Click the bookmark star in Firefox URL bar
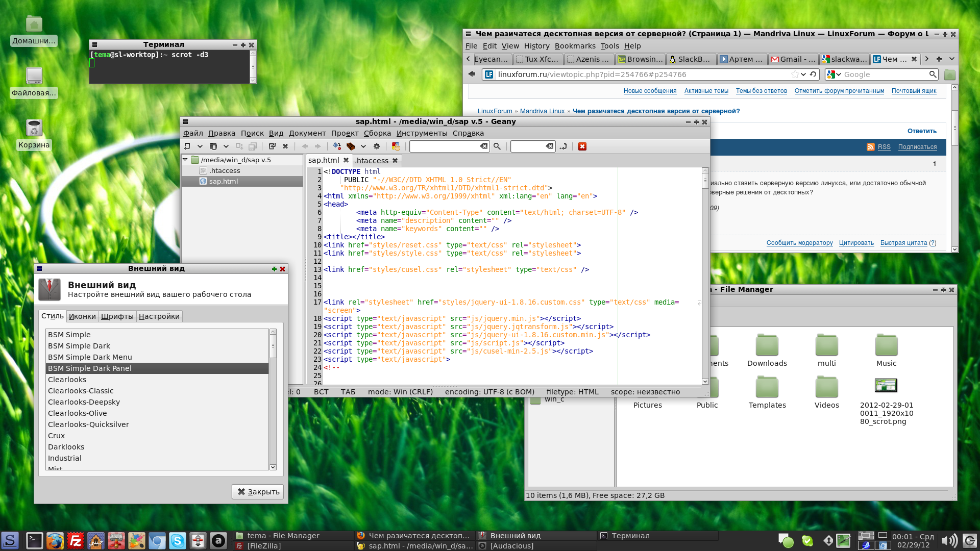Image resolution: width=980 pixels, height=551 pixels. click(795, 74)
